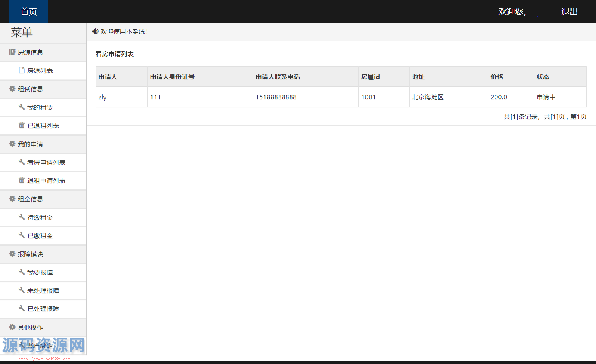Click the trash icon beside 退租申请列表
Image resolution: width=596 pixels, height=364 pixels.
(x=22, y=180)
